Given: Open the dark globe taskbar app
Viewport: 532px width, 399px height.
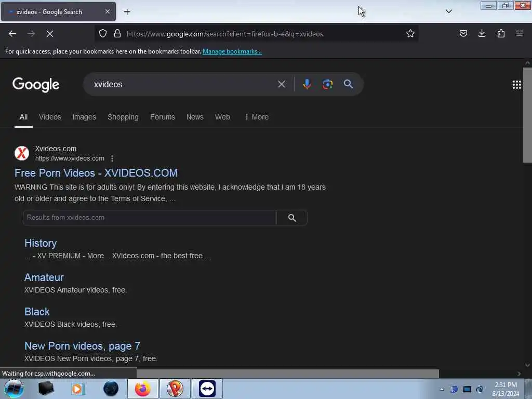Looking at the screenshot, I should (x=111, y=389).
